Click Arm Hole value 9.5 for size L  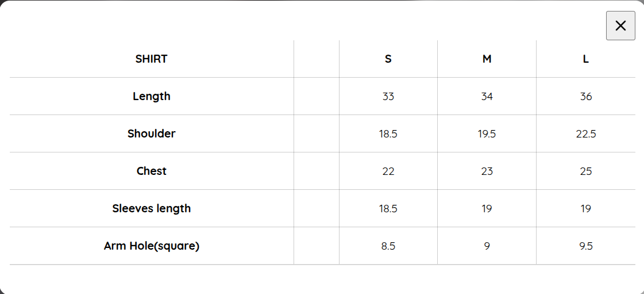tap(585, 246)
